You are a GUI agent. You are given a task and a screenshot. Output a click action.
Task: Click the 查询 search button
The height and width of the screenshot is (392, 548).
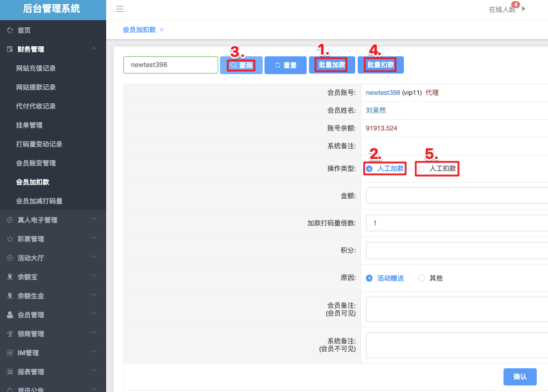click(241, 65)
